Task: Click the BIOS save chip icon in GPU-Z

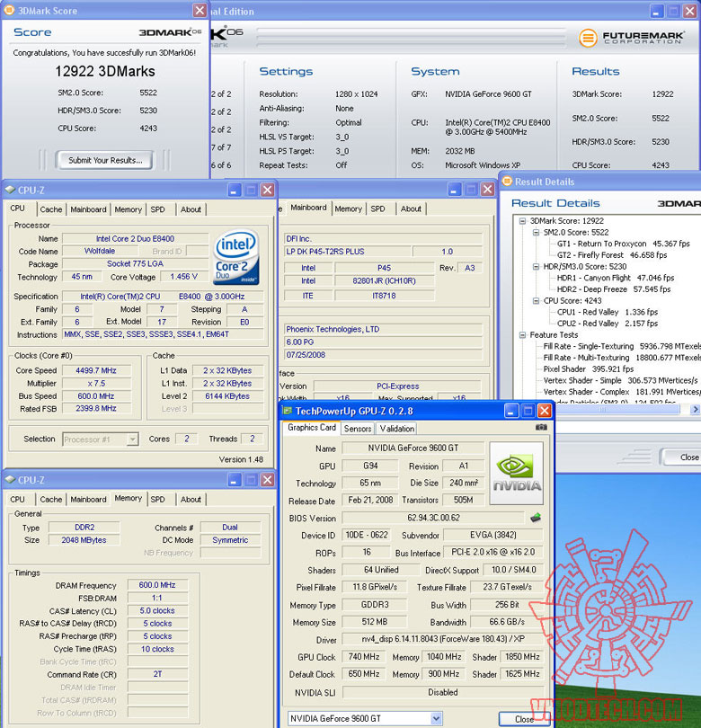Action: pos(536,518)
